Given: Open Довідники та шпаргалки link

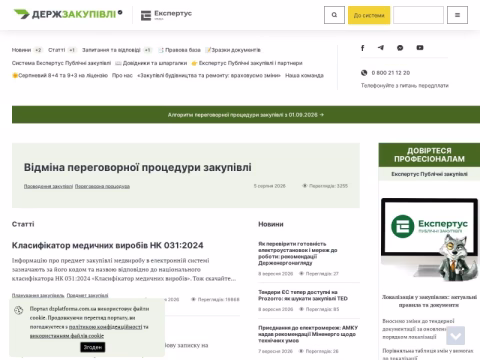Looking at the screenshot, I should (x=151, y=63).
